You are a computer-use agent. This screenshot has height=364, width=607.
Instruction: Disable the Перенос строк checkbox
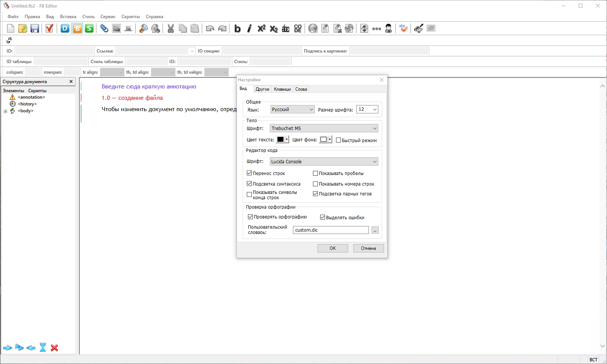[249, 173]
